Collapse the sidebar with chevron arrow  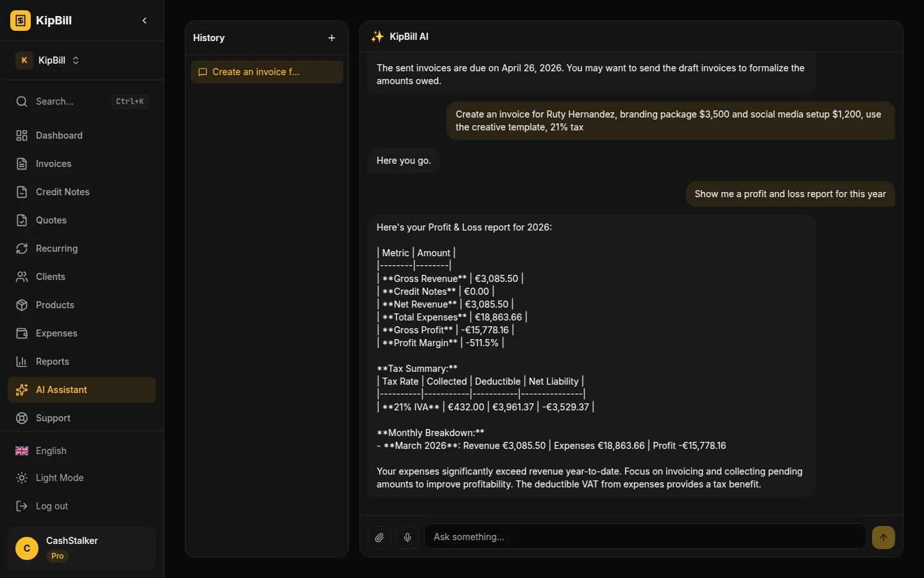[x=144, y=21]
